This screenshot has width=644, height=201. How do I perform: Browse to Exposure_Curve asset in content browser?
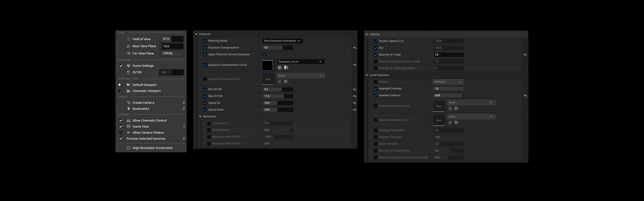(x=286, y=68)
